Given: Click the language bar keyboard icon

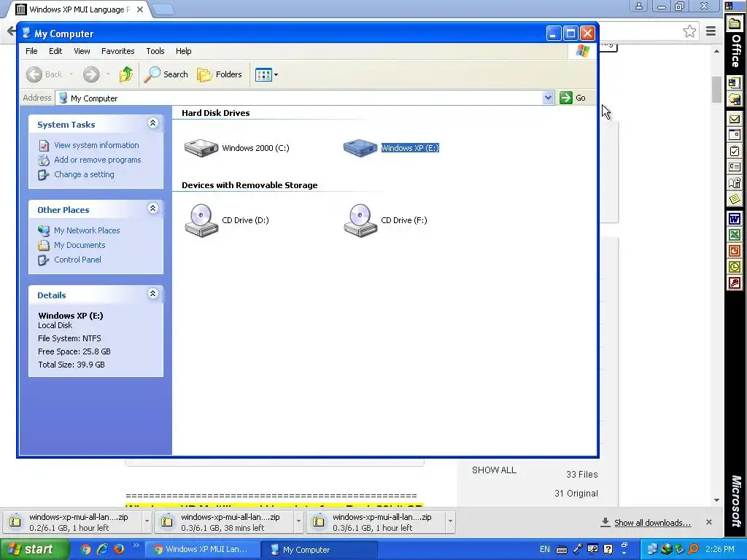Looking at the screenshot, I should (562, 550).
